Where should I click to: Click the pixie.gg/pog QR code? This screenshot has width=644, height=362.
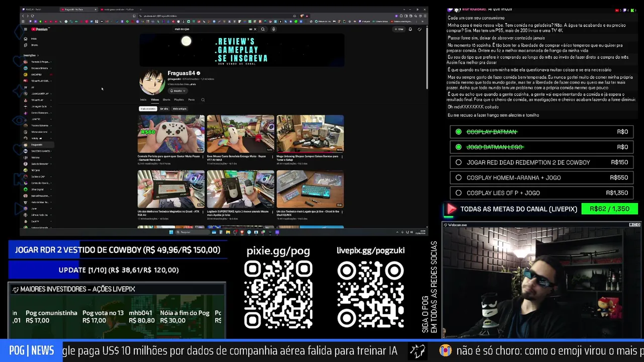(278, 294)
